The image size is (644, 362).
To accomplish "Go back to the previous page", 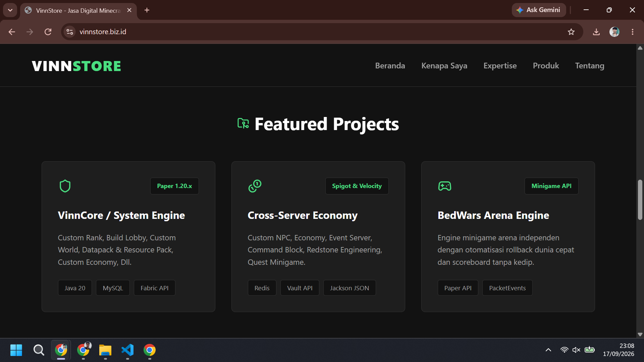I will [x=12, y=32].
